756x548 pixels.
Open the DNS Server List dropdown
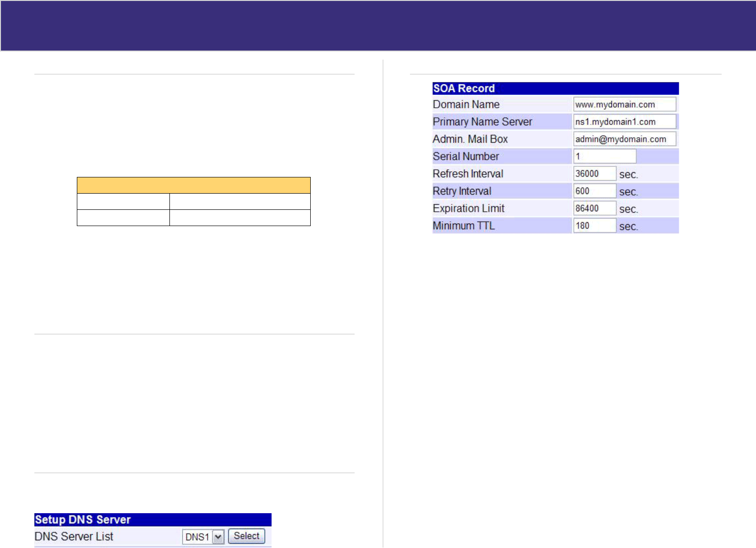[x=203, y=537]
